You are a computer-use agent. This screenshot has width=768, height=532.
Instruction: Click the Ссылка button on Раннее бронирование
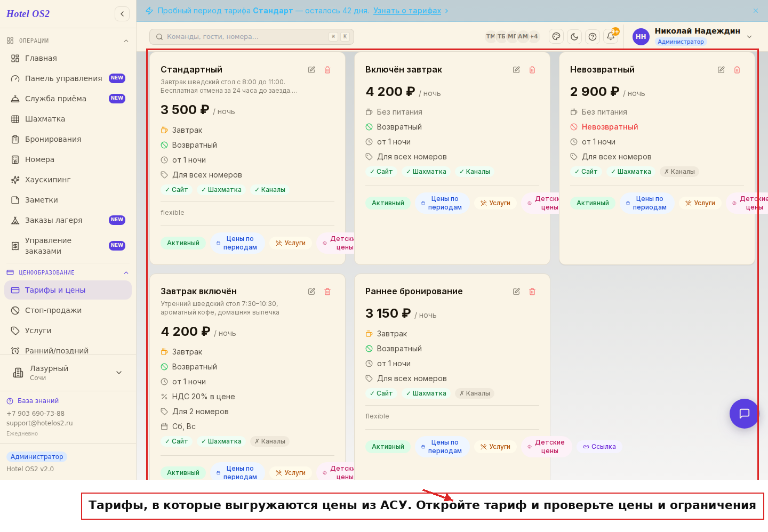click(x=599, y=447)
